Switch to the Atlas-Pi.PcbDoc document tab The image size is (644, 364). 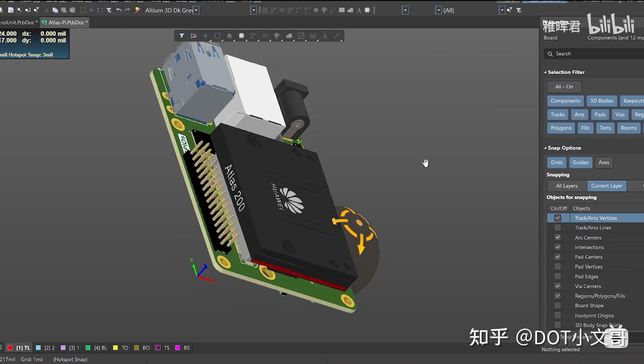pyautogui.click(x=64, y=22)
